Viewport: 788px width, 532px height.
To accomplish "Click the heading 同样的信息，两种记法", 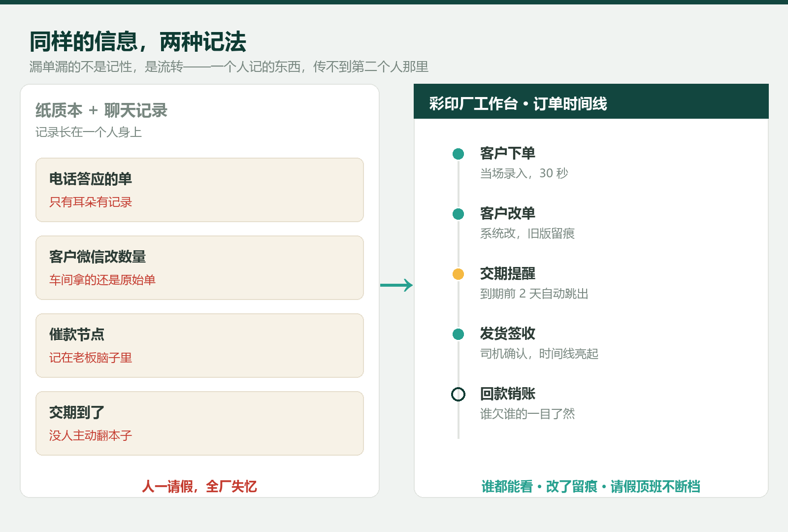I will 138,41.
